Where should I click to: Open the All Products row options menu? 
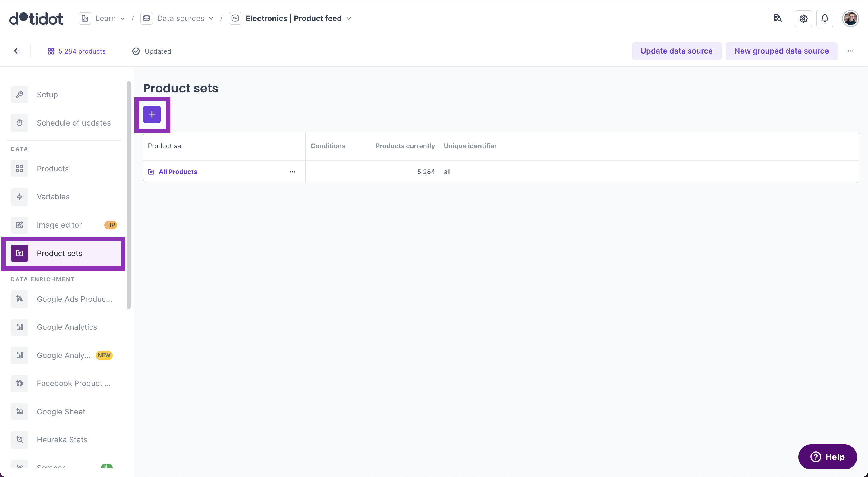[292, 172]
